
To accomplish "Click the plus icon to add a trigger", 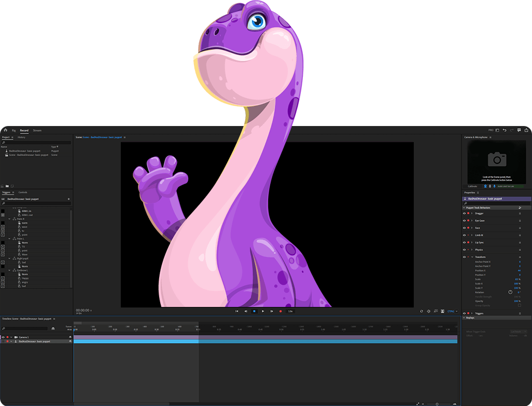I will (x=68, y=199).
